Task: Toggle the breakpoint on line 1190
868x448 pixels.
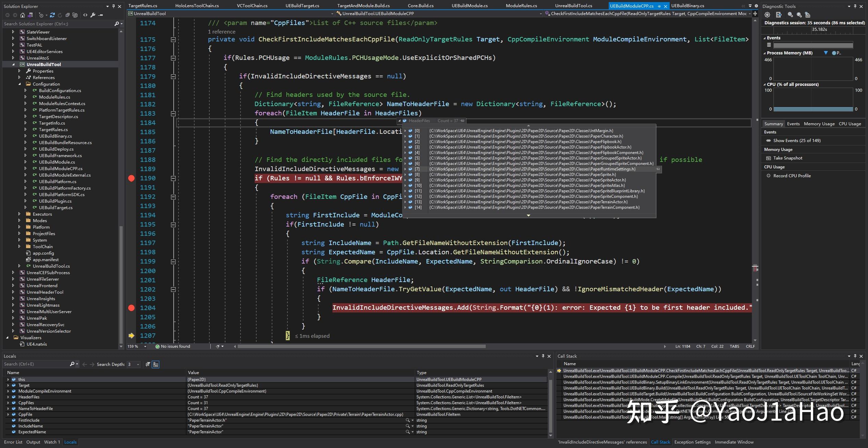Action: tap(131, 178)
